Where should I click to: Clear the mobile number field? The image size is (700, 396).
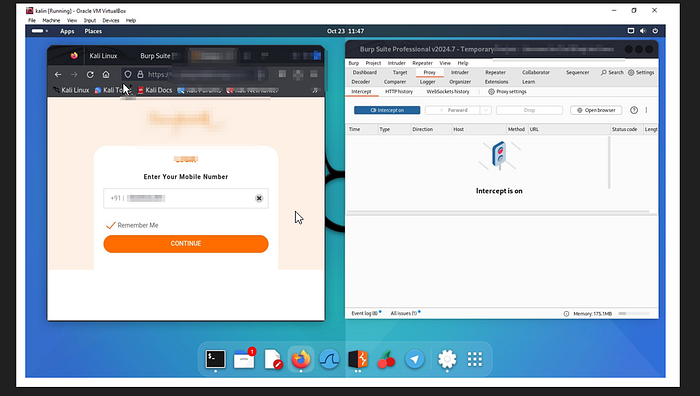[x=259, y=198]
